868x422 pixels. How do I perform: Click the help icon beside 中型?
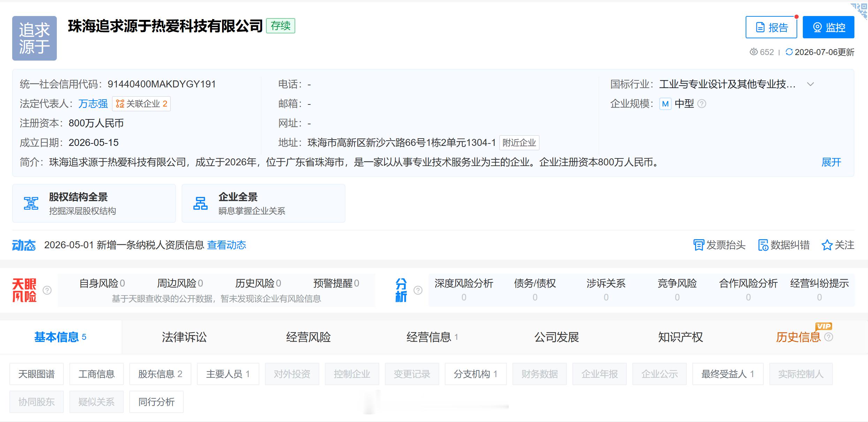point(702,104)
